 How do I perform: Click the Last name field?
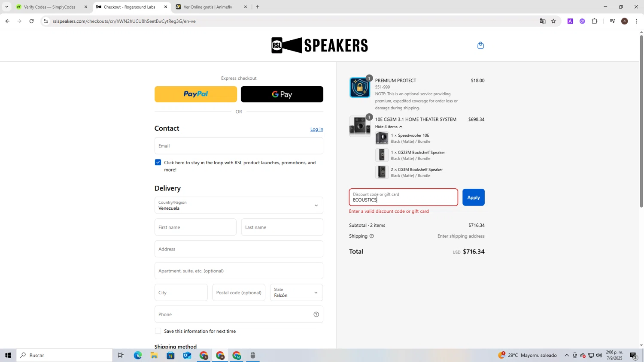point(282,227)
